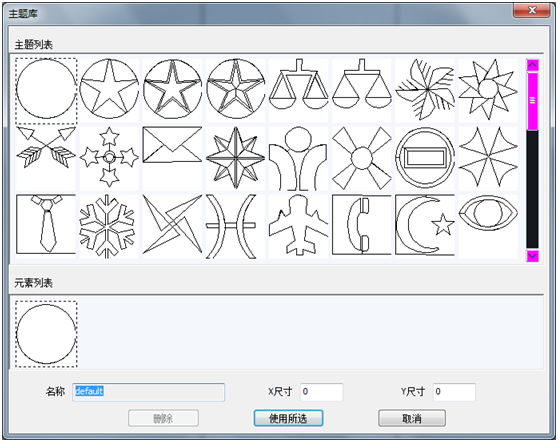The width and height of the screenshot is (558, 442).
Task: Select the airplane theme shape
Action: (298, 225)
